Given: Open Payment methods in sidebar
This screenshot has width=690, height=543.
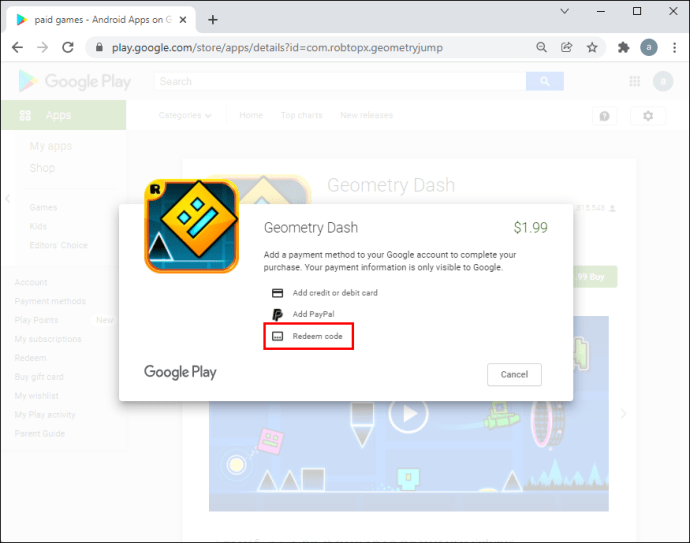Looking at the screenshot, I should pos(50,301).
